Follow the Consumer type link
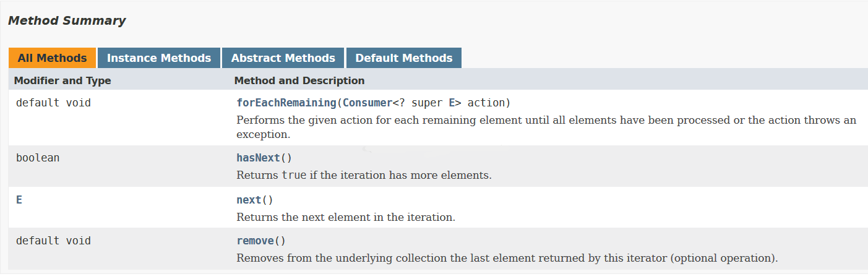 pos(367,103)
